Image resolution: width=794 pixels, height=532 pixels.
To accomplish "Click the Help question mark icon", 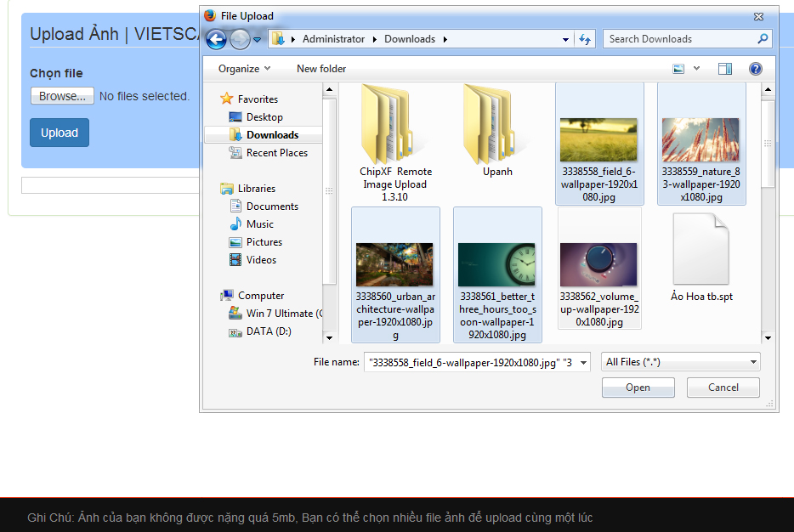I will coord(756,69).
